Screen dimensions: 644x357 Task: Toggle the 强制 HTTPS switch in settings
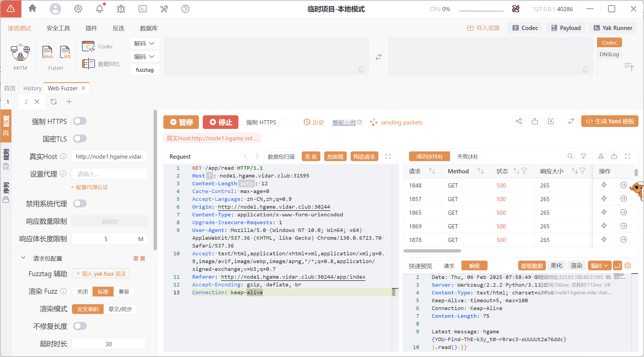[80, 121]
